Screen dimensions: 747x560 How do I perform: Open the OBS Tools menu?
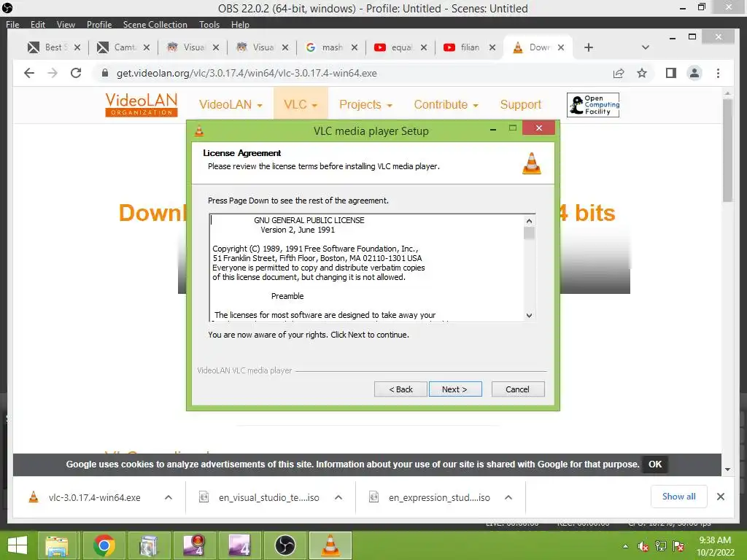click(x=209, y=24)
